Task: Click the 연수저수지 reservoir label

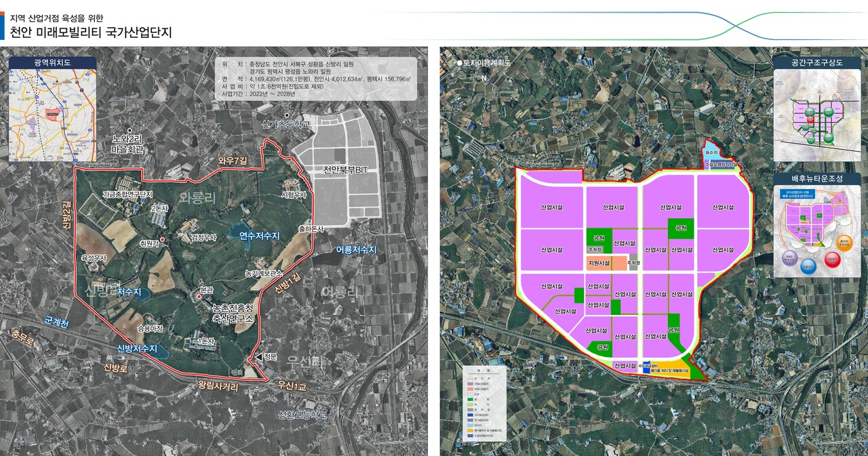Action: [259, 235]
